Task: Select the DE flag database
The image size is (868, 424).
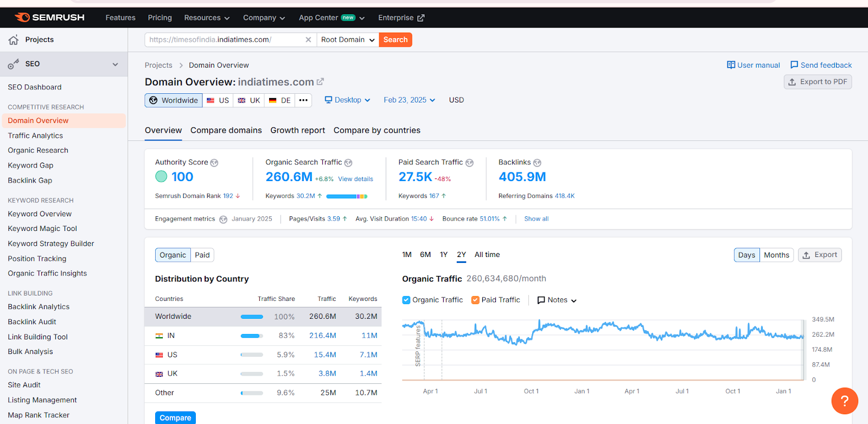Action: pos(280,100)
